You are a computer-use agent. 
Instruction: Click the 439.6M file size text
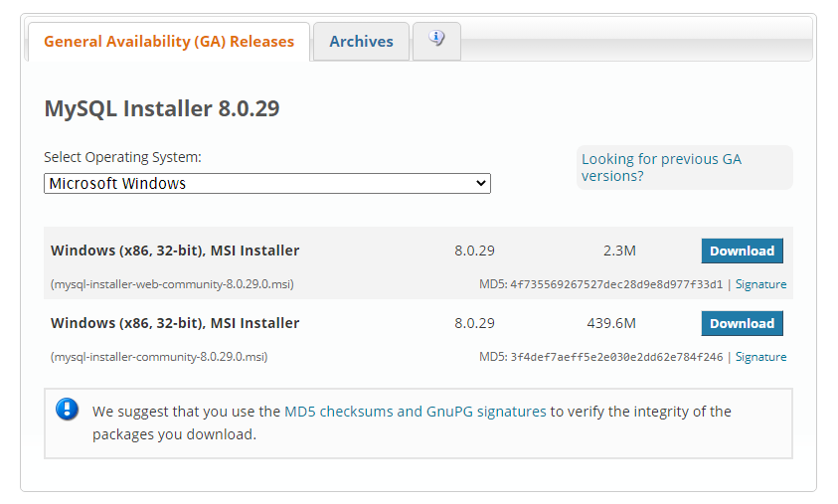[x=611, y=323]
